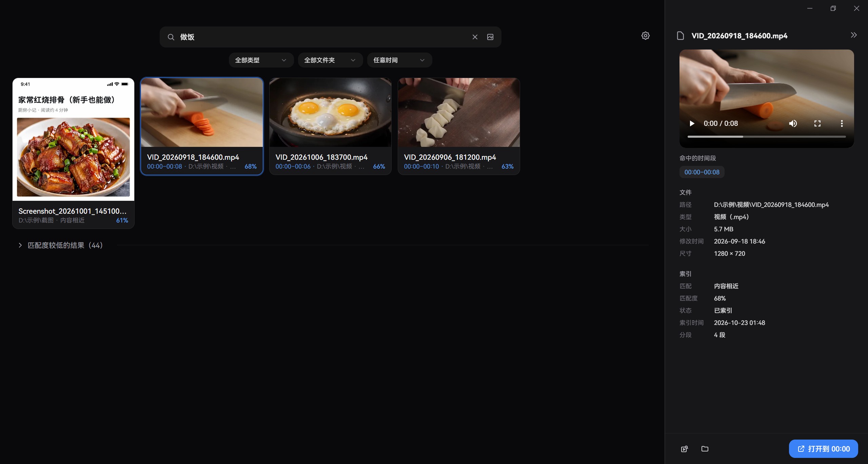Click the 66% match score
The height and width of the screenshot is (464, 868).
tap(379, 167)
